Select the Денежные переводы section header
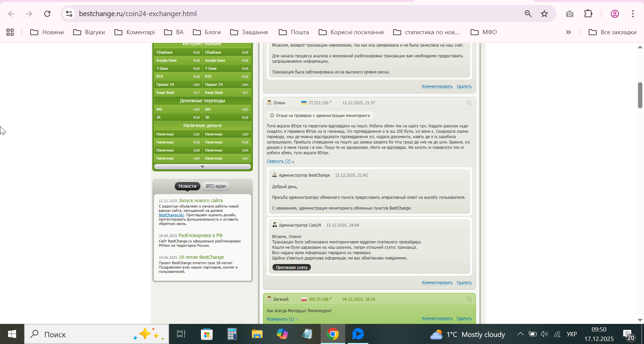Screen dimensions: 644x344 202,101
